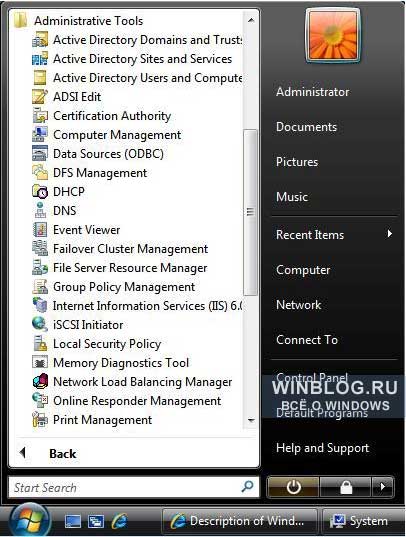Open Help and Support
The image size is (406, 537).
[322, 448]
